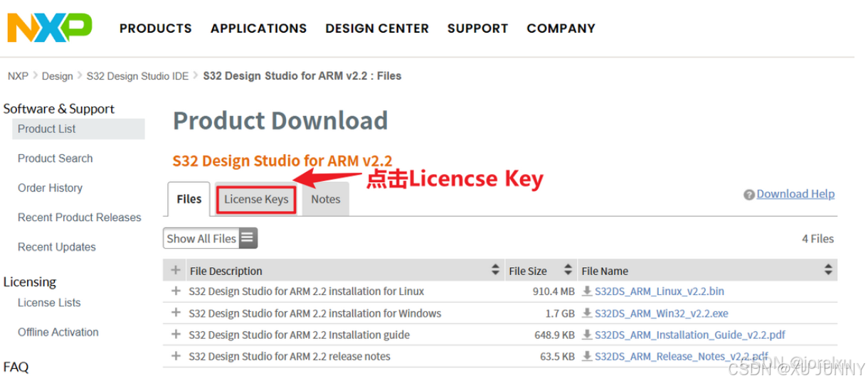Open the Show All Files dropdown
Viewport: 868px width, 383px height.
[x=211, y=239]
